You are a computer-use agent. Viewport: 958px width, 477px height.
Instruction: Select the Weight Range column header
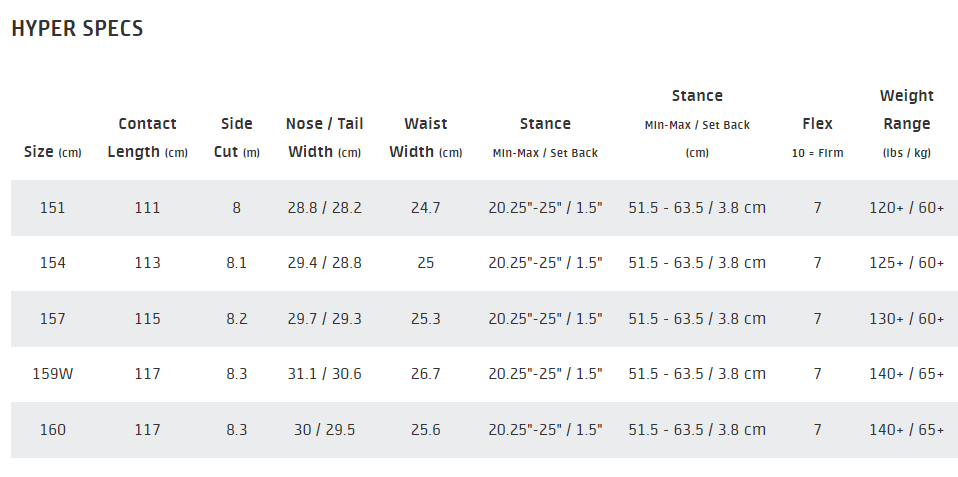click(907, 124)
